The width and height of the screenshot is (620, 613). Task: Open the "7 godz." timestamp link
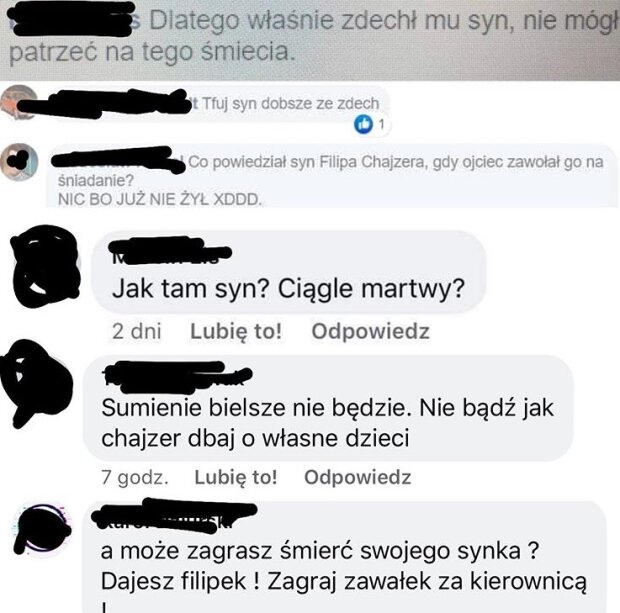click(135, 477)
